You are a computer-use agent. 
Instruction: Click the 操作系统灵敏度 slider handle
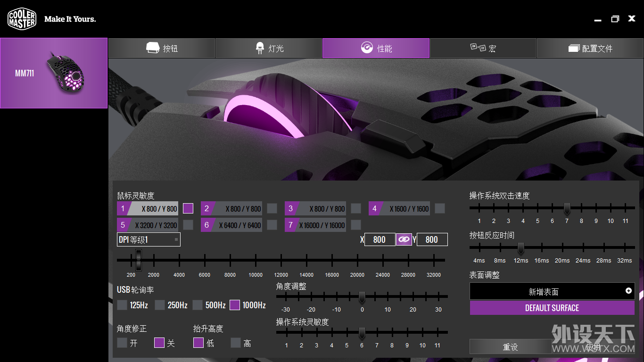pos(362,333)
